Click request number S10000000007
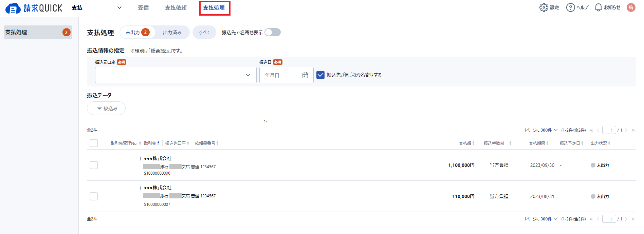 pos(157,204)
